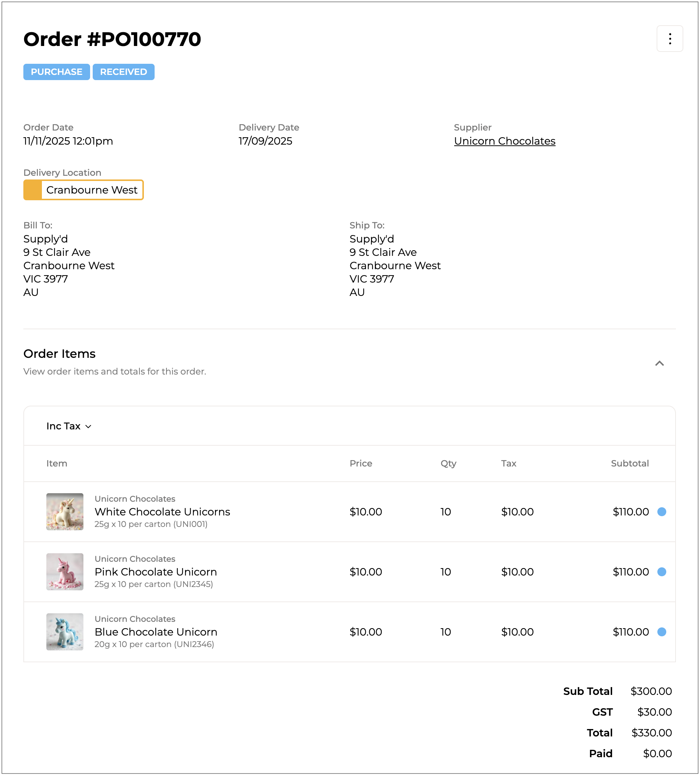Click the White Chocolate Unicorns item name
The width and height of the screenshot is (700, 775).
pyautogui.click(x=162, y=512)
